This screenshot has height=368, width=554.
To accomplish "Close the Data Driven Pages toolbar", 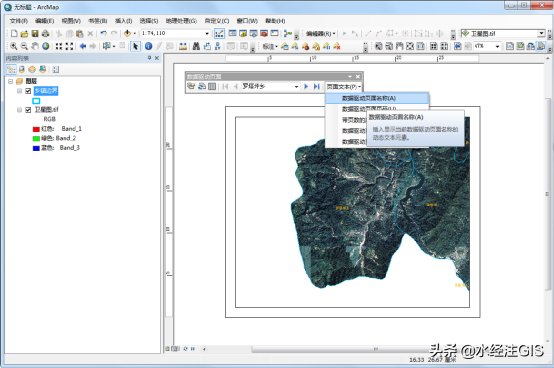I will click(x=358, y=77).
